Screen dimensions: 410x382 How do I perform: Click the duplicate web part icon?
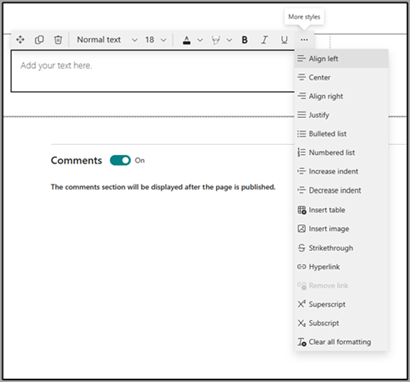click(39, 40)
